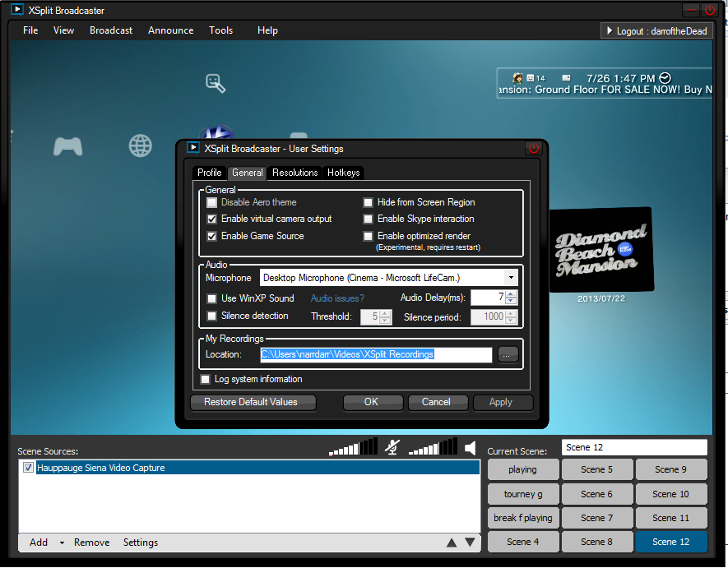This screenshot has width=728, height=568.
Task: Check Hide from Screen Region
Action: (x=369, y=203)
